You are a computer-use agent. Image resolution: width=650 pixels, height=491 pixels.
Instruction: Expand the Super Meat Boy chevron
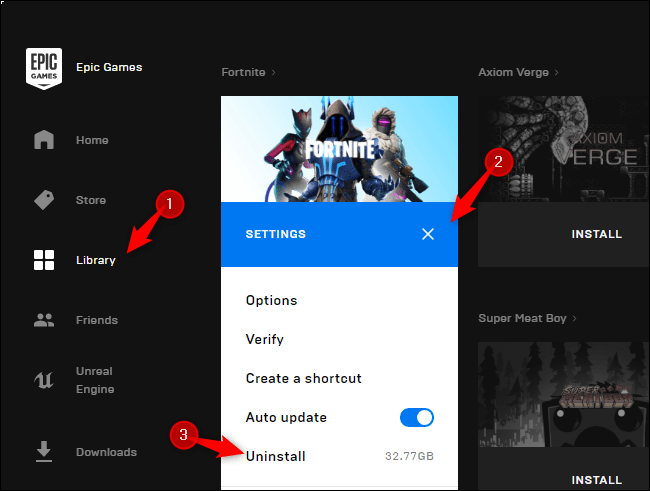click(x=574, y=318)
